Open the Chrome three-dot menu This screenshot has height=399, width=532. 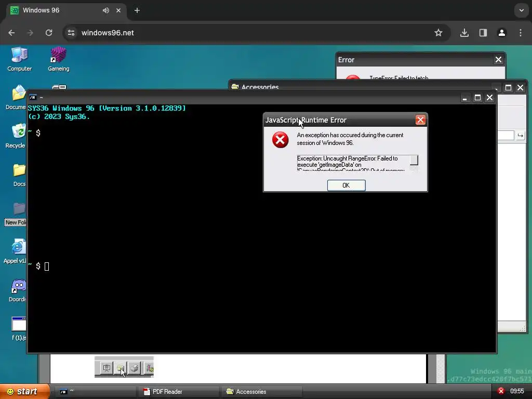(x=521, y=33)
